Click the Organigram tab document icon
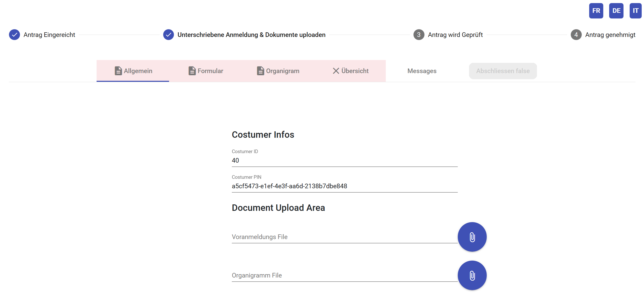 [260, 71]
